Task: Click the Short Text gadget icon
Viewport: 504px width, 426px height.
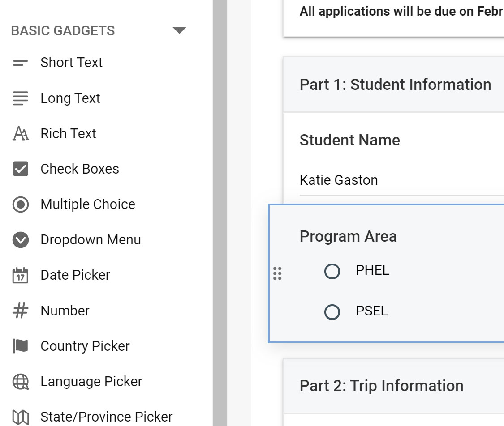Action: 21,63
